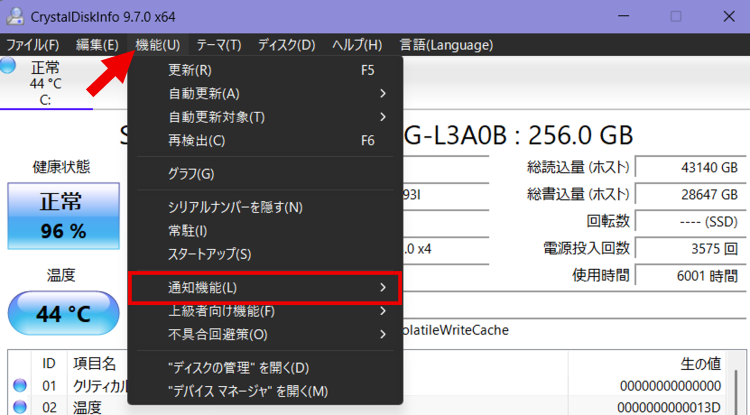This screenshot has width=750, height=415.
Task: Click the CrystalDiskInfo title bar app icon
Action: (15, 16)
